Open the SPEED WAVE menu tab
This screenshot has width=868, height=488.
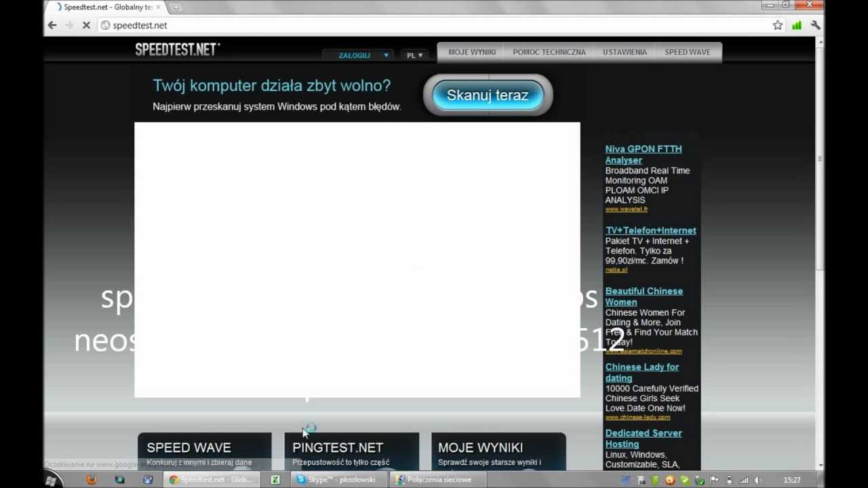pos(688,52)
